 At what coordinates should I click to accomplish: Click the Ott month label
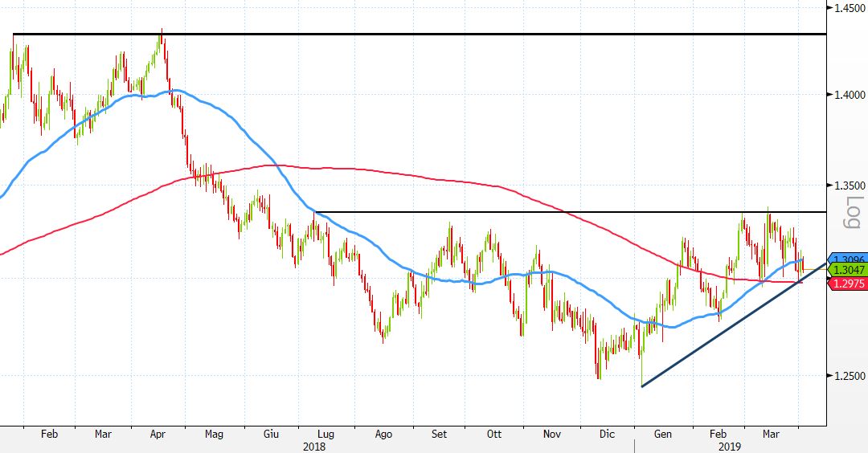point(493,435)
